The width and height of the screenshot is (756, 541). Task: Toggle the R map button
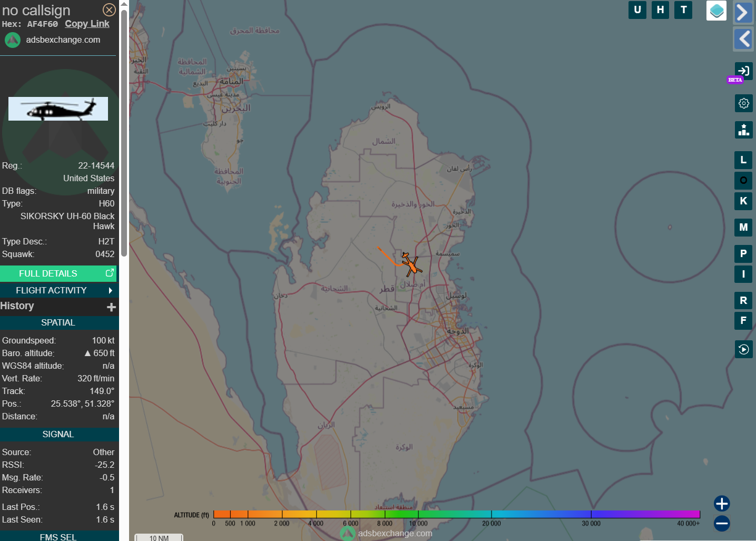click(743, 300)
